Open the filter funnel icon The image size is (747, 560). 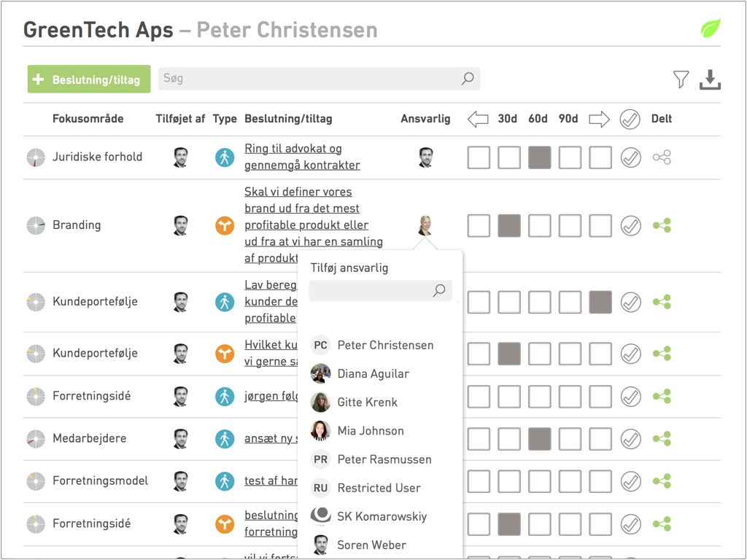pos(681,79)
